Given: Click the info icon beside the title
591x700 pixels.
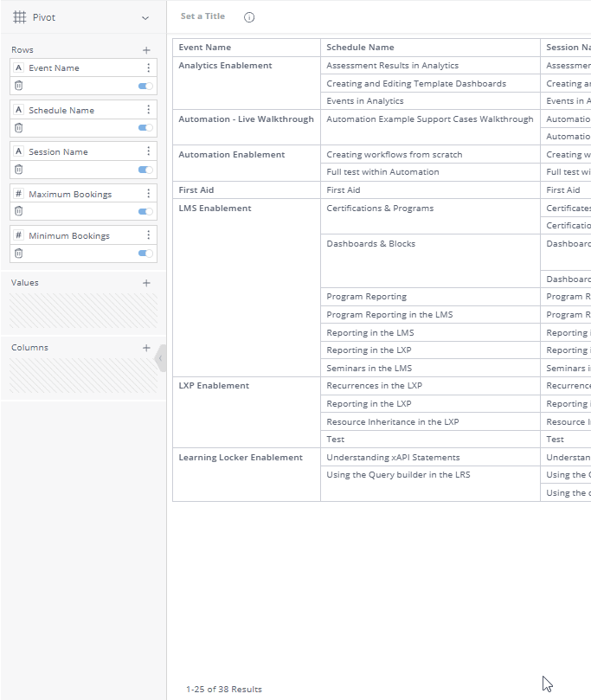Looking at the screenshot, I should tap(249, 17).
